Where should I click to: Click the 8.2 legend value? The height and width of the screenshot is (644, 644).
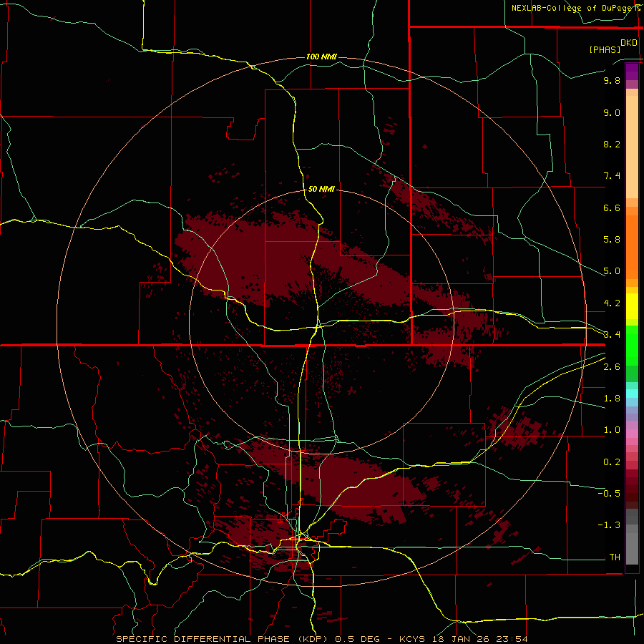point(612,144)
